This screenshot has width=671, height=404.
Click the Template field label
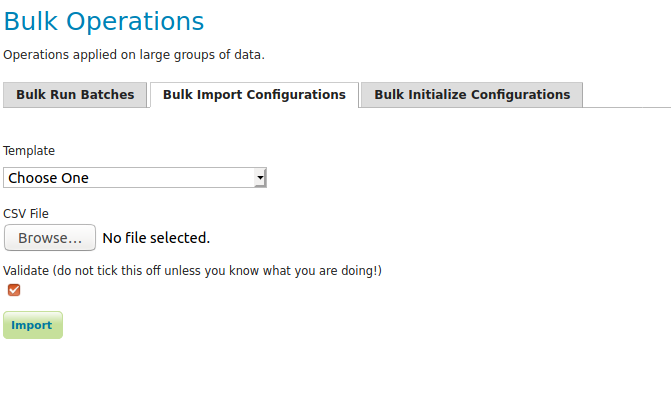29,151
